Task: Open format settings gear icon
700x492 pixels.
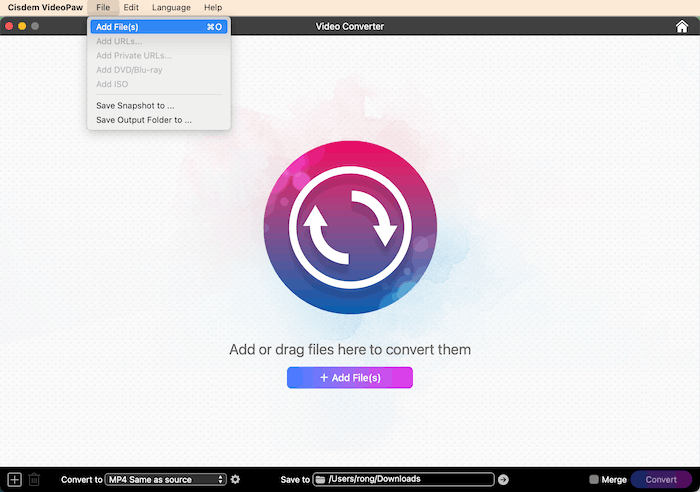Action: click(x=235, y=480)
